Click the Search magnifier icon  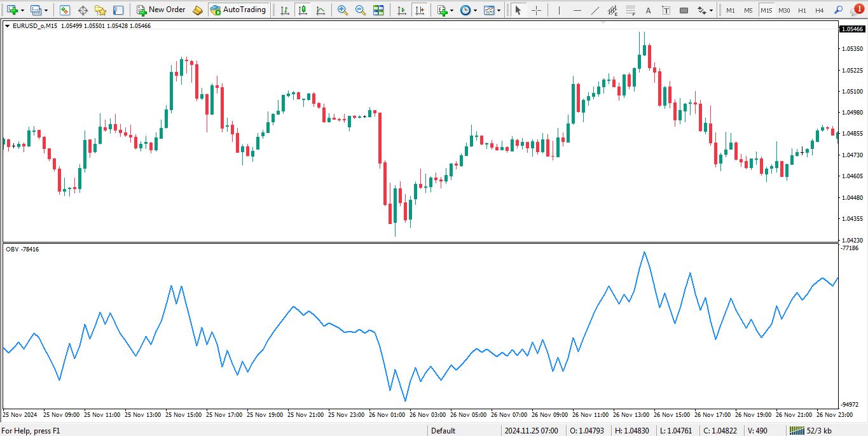[x=839, y=10]
